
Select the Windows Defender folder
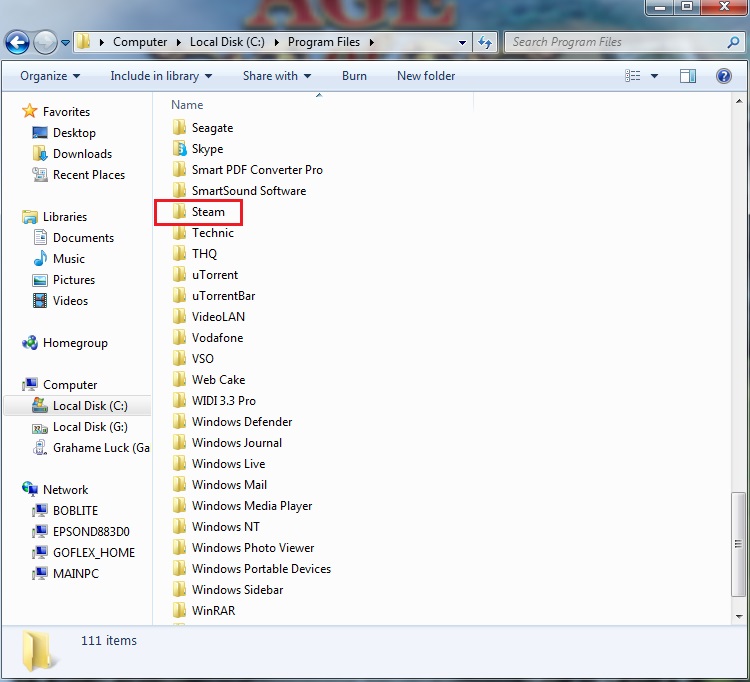click(242, 422)
